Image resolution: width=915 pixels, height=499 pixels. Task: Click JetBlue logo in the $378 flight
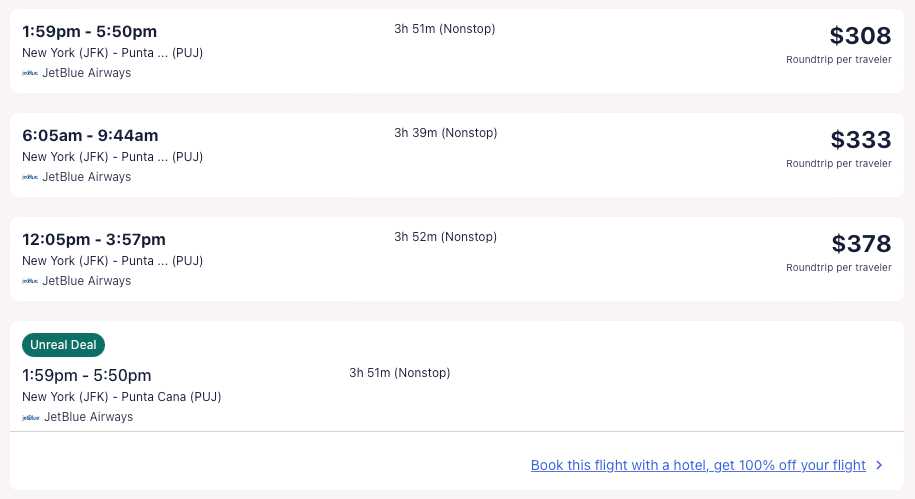[30, 281]
